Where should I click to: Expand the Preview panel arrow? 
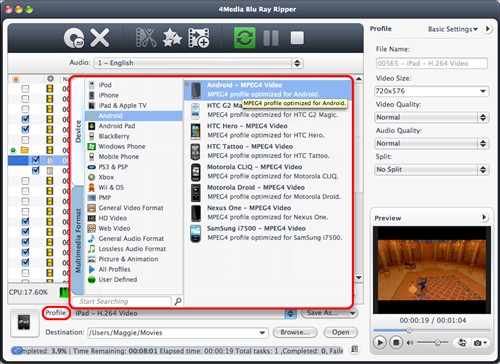[484, 218]
